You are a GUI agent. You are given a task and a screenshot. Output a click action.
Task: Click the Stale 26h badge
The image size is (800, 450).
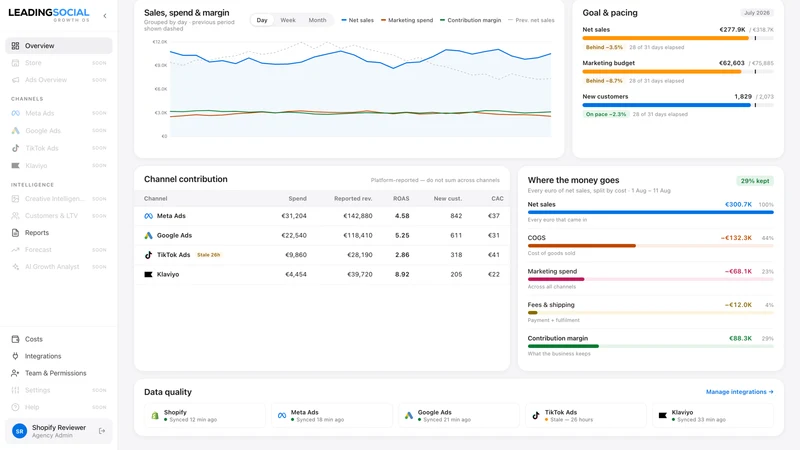point(209,255)
